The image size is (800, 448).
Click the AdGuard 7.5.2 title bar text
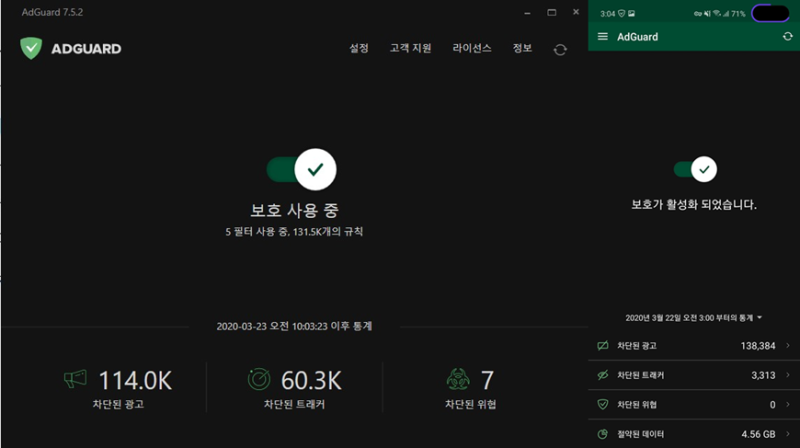click(52, 12)
